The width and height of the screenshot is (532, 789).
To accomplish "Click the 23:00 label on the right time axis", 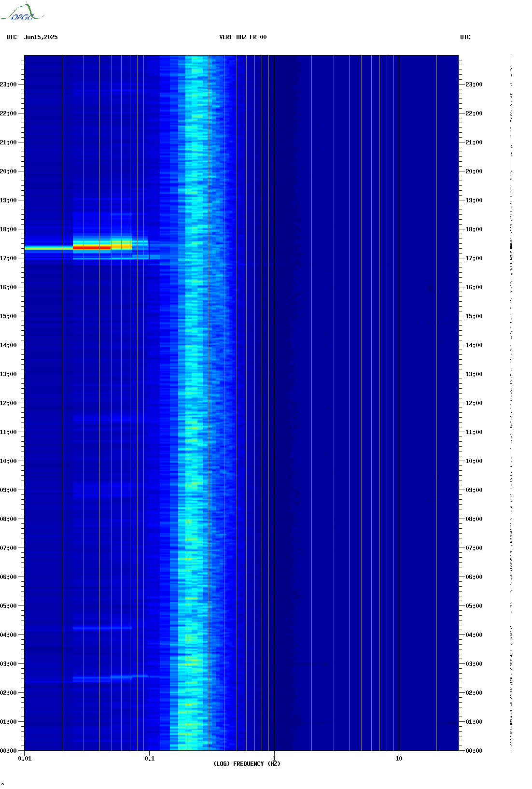I will [x=474, y=85].
